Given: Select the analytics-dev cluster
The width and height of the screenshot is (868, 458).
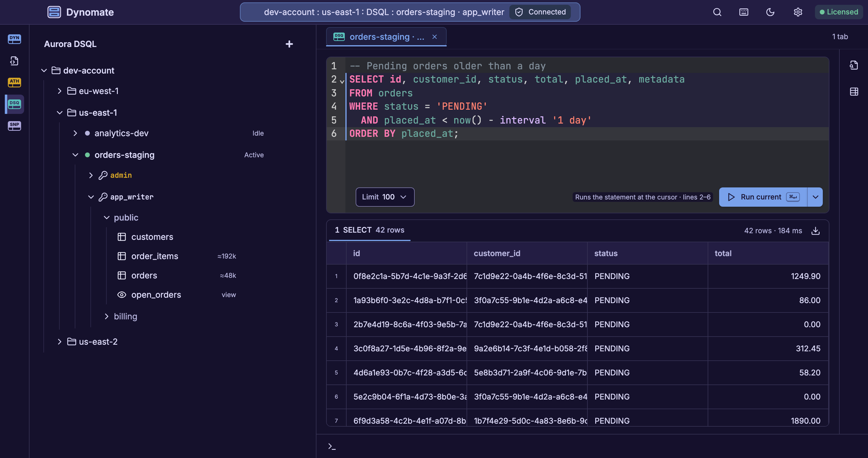Looking at the screenshot, I should click(x=121, y=133).
